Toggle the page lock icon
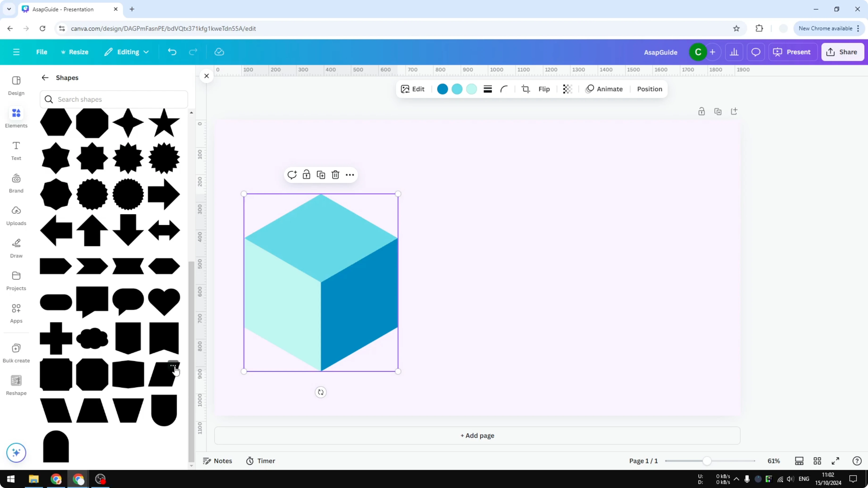Screen dimensions: 868x488 (x=701, y=111)
